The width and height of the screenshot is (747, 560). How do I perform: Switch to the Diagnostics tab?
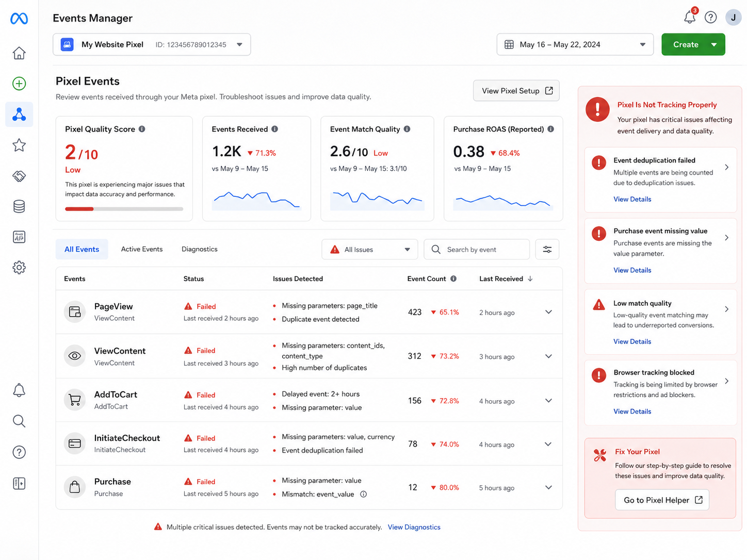(200, 249)
